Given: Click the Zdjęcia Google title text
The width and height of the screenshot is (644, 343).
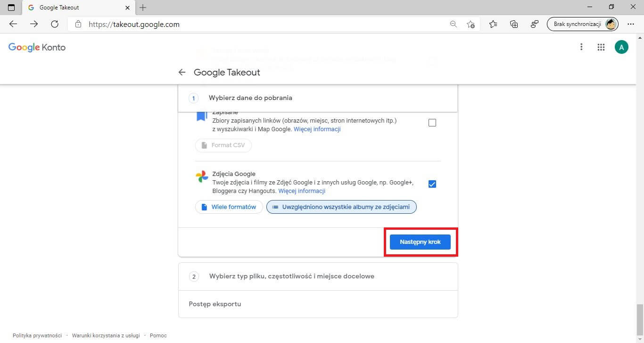Looking at the screenshot, I should coord(234,174).
